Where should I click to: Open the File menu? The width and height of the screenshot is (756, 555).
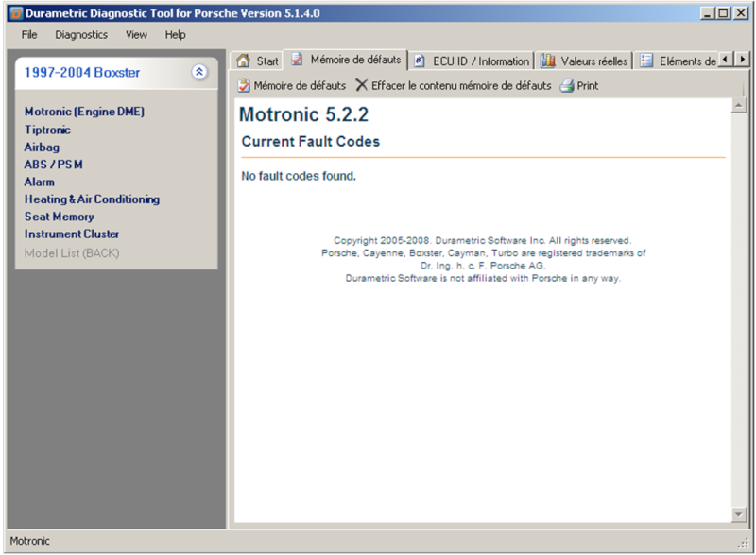click(29, 35)
